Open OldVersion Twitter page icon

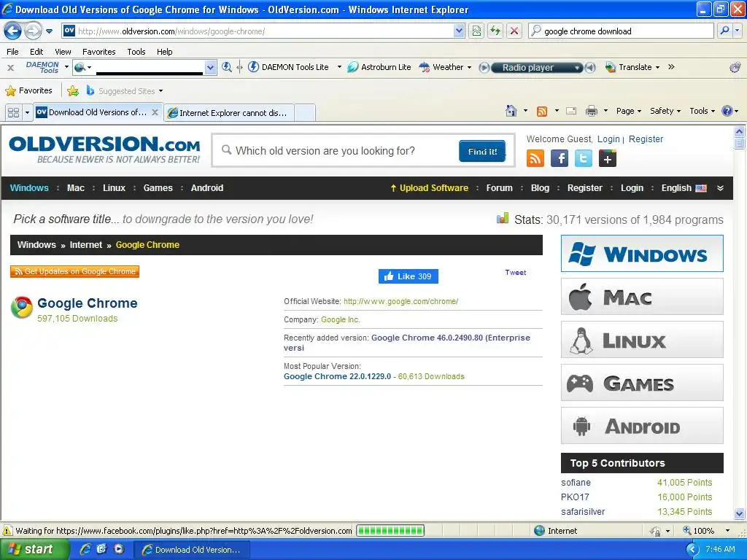[583, 158]
